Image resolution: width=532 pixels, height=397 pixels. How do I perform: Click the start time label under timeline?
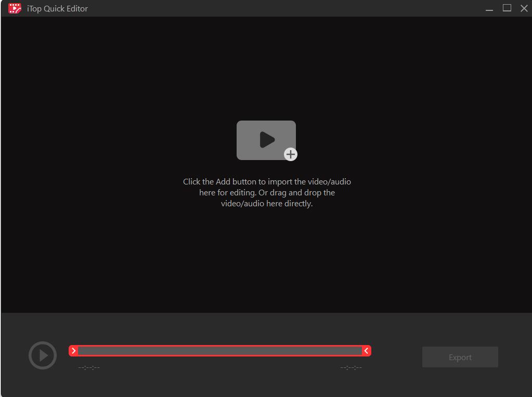(x=89, y=367)
